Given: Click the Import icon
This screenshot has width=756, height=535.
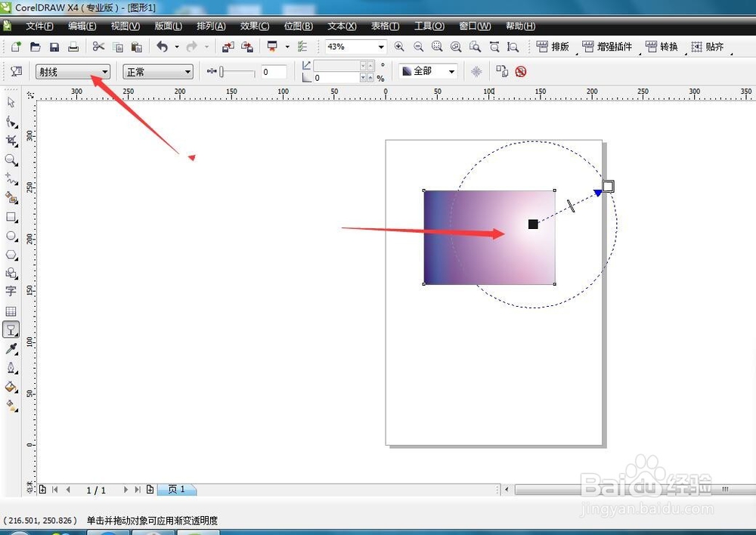Looking at the screenshot, I should tap(228, 47).
